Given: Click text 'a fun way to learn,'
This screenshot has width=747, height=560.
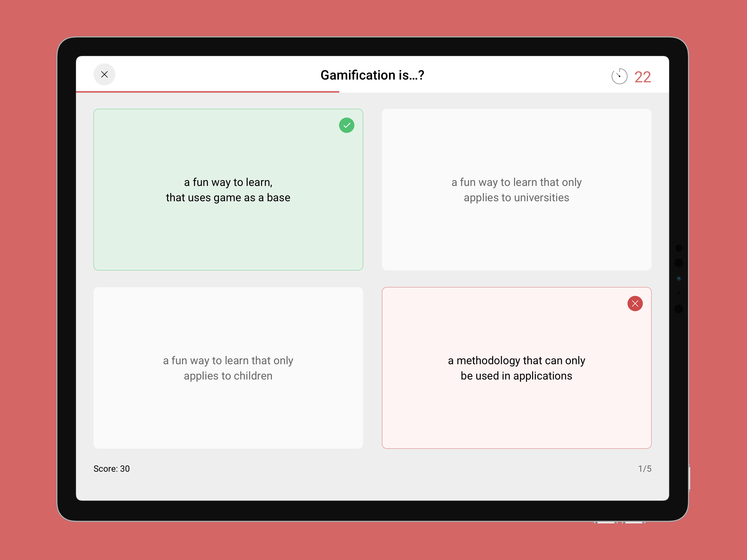Looking at the screenshot, I should coord(228,182).
